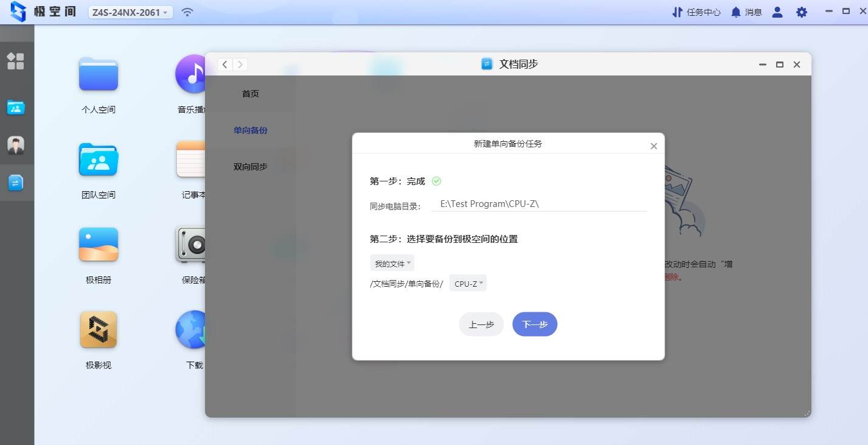Screen dimensions: 868x445
Task: Expand the Z4S-24NX-2061 device selector
Action: 130,12
